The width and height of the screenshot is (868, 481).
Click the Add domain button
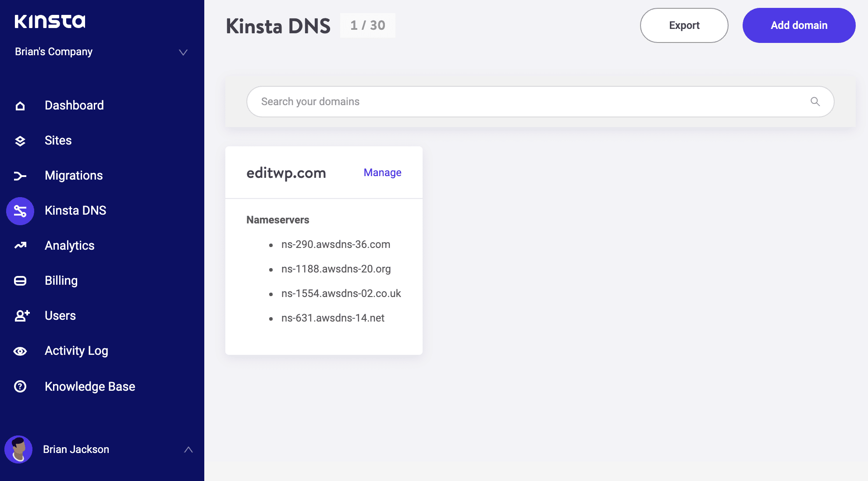click(799, 25)
